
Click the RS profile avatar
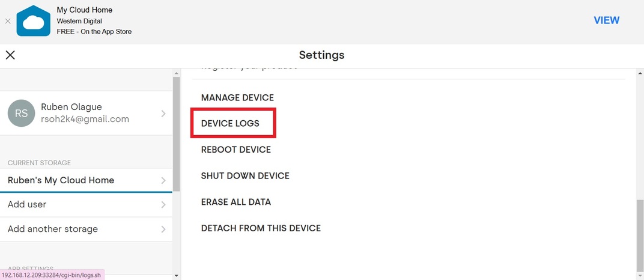[x=21, y=113]
